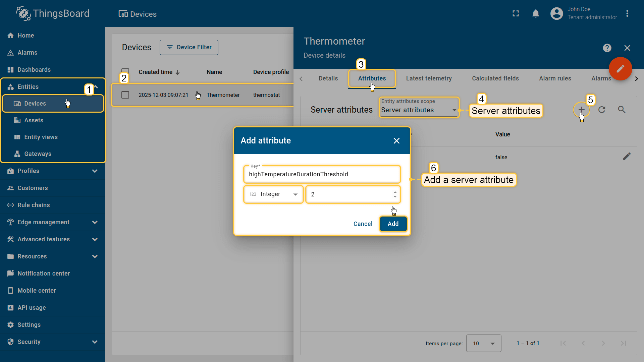Click the notifications bell icon

536,13
